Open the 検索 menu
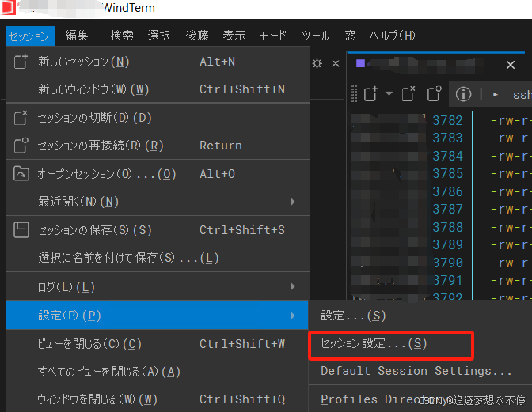The height and width of the screenshot is (412, 532). [122, 36]
